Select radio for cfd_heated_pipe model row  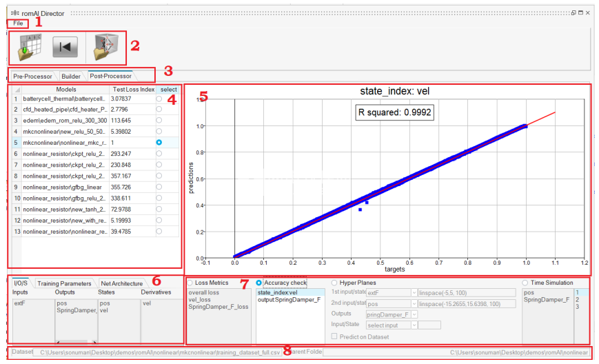tap(159, 109)
